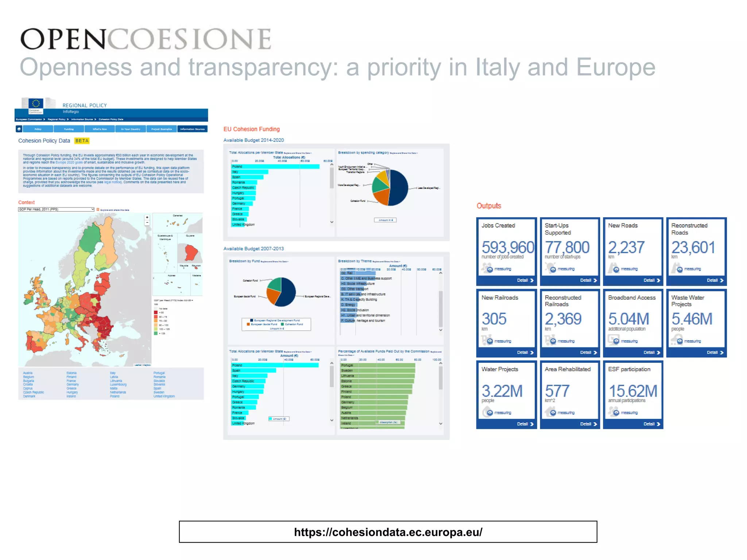Click map zoom in plus button

[147, 217]
